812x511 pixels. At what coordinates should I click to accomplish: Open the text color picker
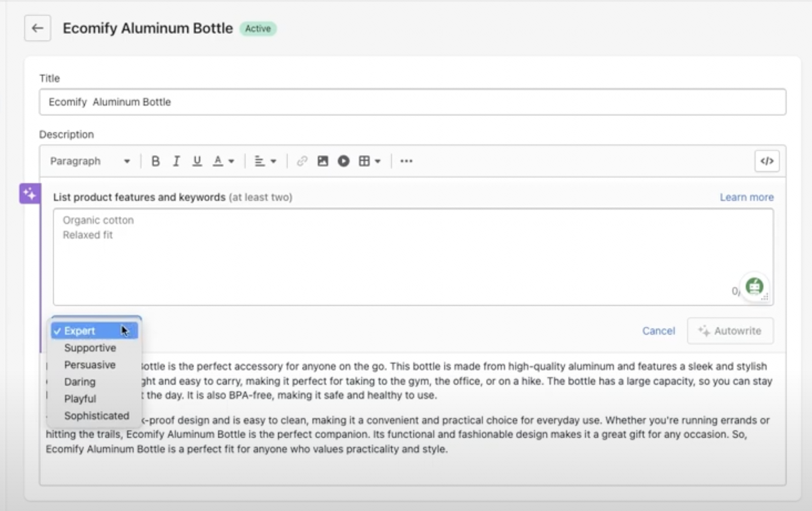click(223, 161)
